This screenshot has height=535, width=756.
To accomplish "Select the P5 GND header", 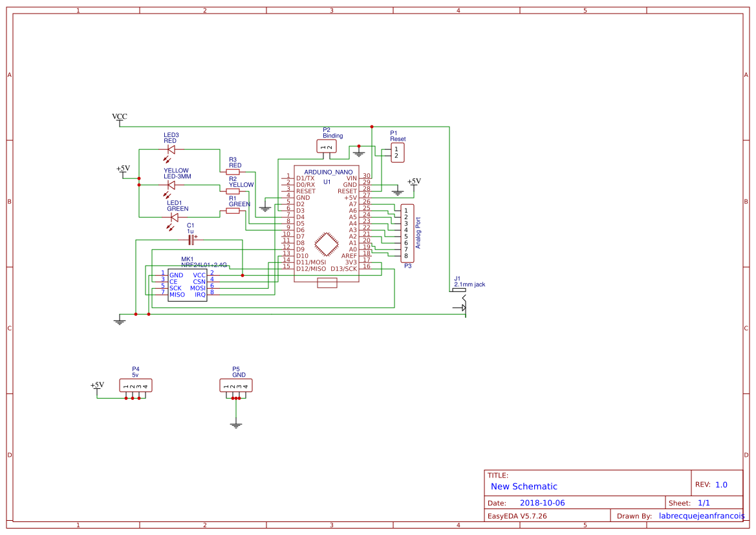I will point(235,386).
